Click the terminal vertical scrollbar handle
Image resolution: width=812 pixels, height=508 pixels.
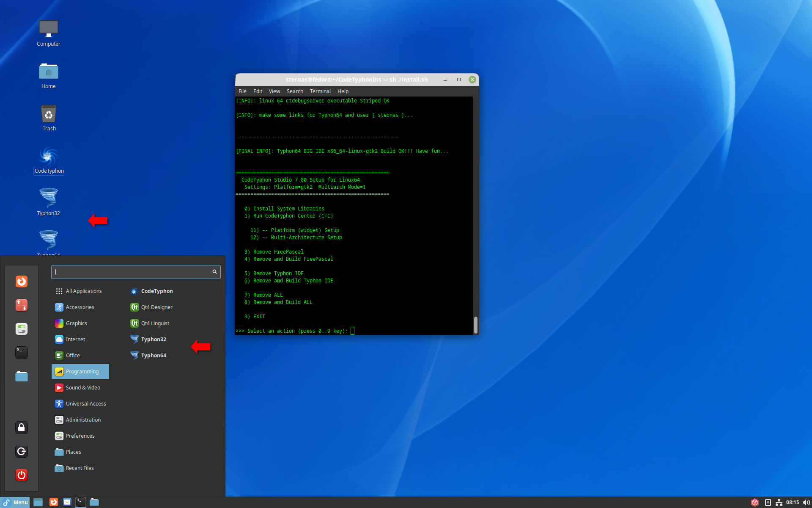tap(475, 325)
